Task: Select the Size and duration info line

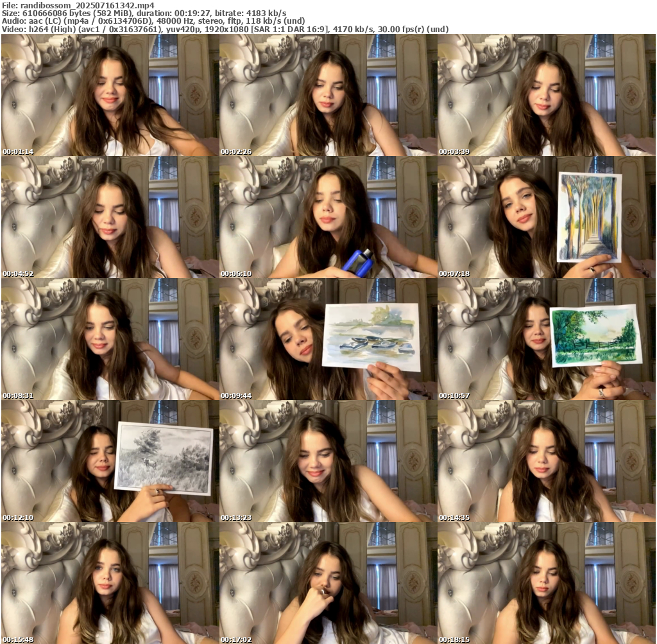Action: [x=144, y=13]
